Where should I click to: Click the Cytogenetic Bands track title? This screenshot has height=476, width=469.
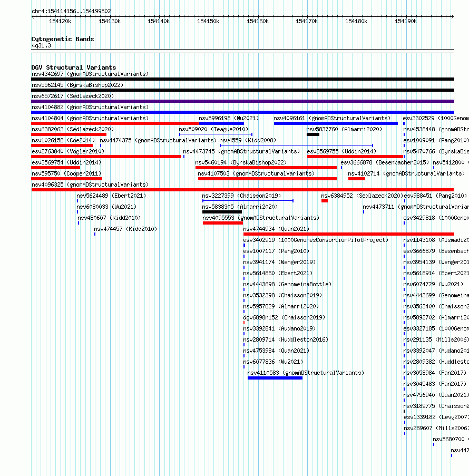pyautogui.click(x=63, y=39)
